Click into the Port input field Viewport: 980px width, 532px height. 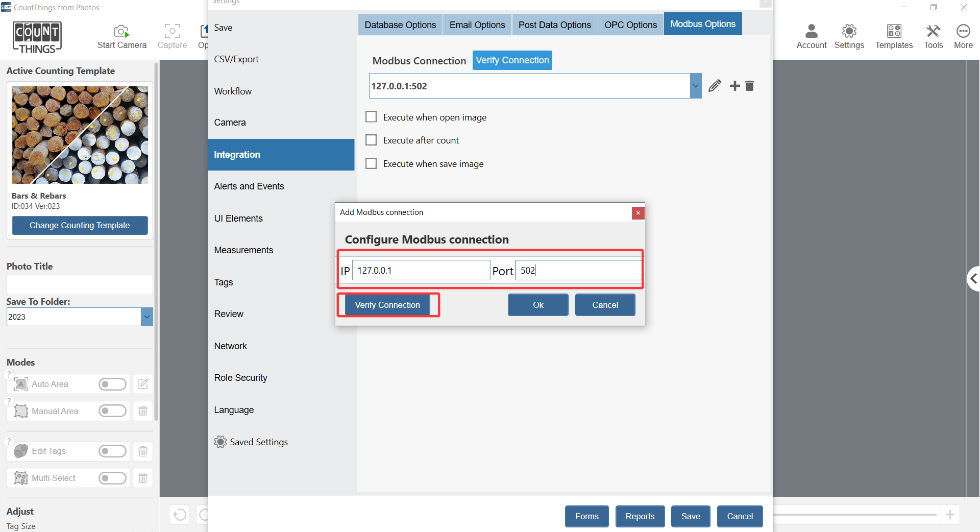[x=578, y=270]
